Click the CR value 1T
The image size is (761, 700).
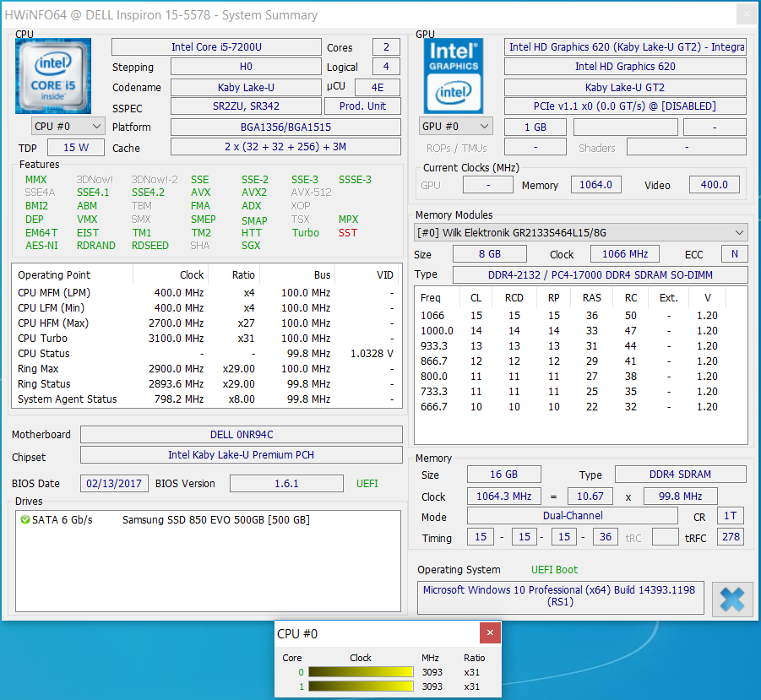click(731, 516)
